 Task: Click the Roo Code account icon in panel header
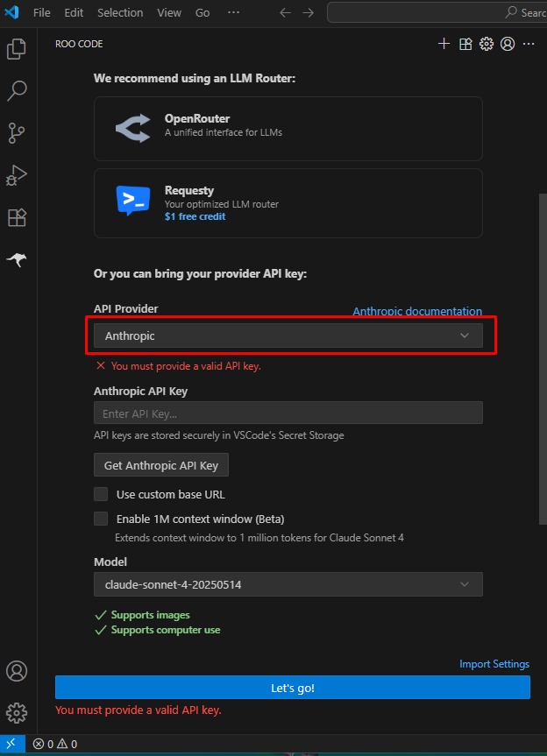508,44
